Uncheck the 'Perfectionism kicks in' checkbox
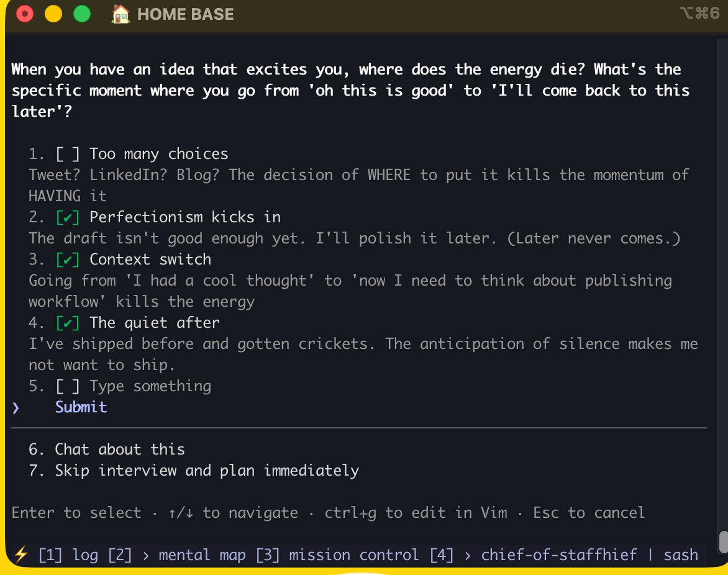Screen dimensions: 728x575 click(67, 217)
